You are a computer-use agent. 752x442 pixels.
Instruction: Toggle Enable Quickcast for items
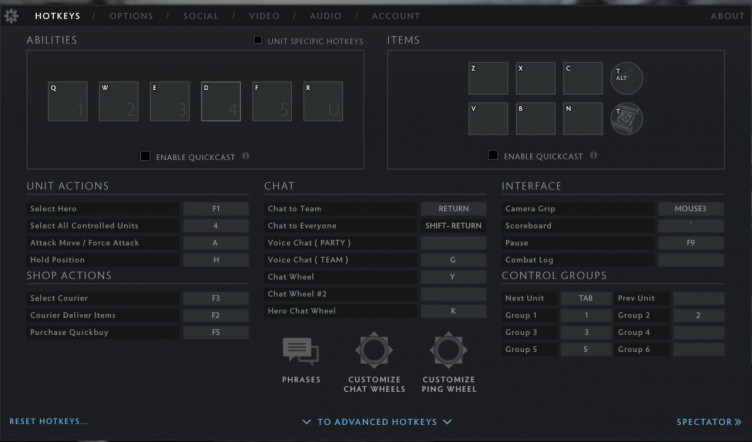point(493,156)
